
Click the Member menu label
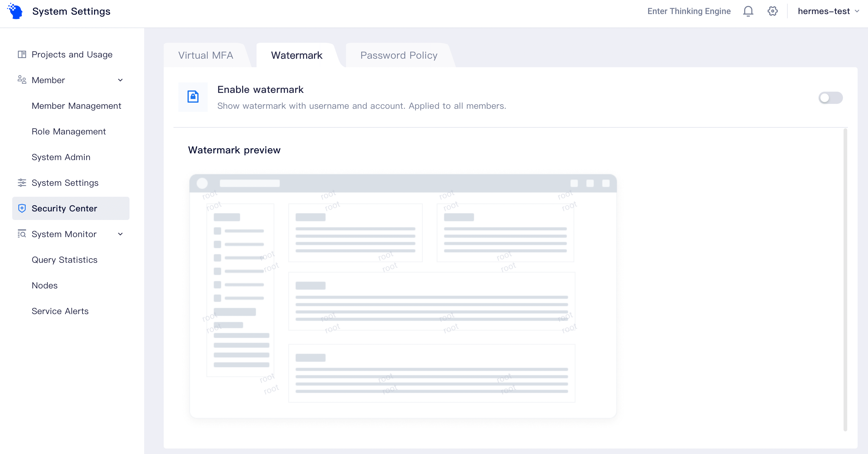click(x=48, y=80)
